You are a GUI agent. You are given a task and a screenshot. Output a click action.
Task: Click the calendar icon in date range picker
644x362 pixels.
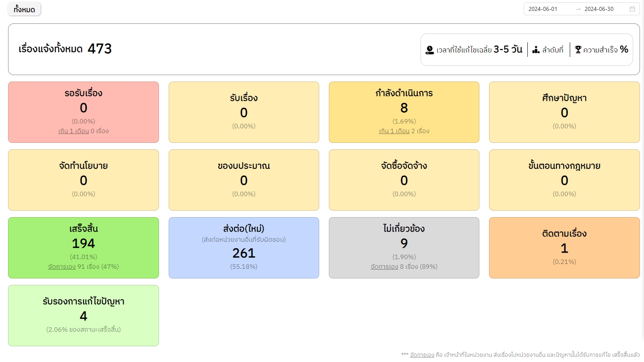click(632, 9)
